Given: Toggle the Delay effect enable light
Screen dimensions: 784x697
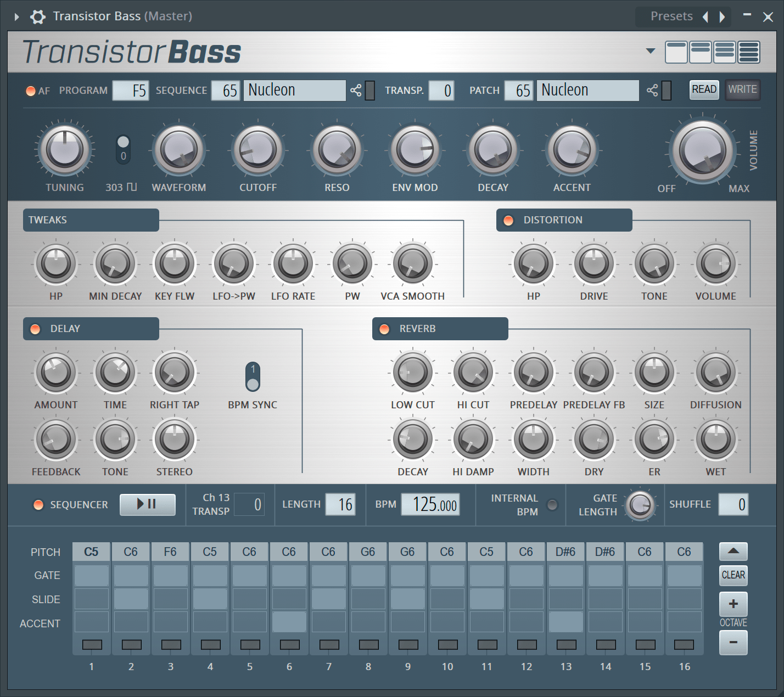Looking at the screenshot, I should (x=35, y=329).
